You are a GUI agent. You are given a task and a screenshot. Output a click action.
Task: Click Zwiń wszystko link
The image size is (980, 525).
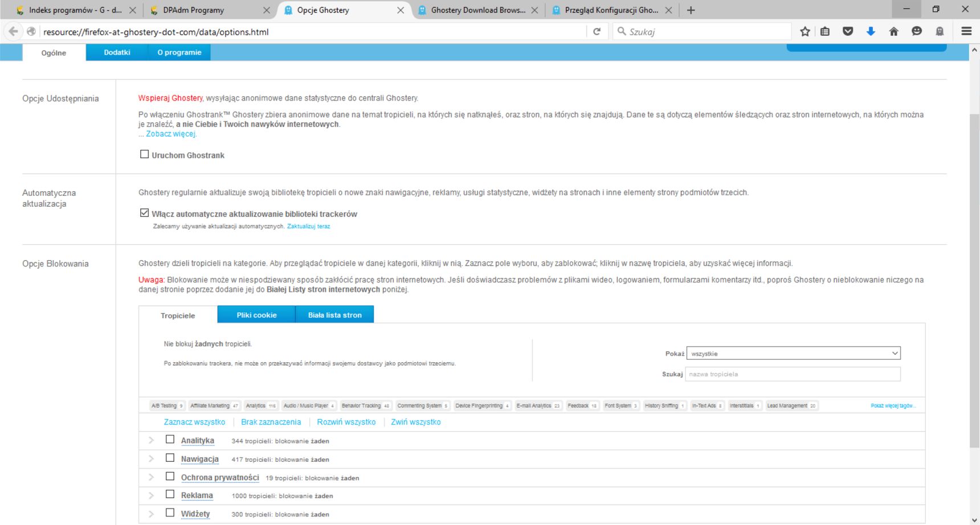416,422
